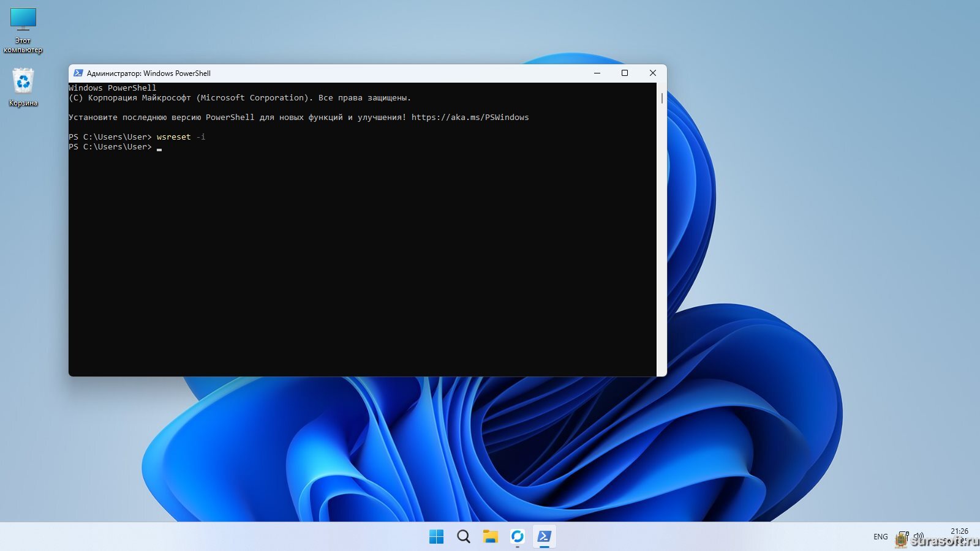
Task: Click the PowerShell vertical scrollbar thumb
Action: point(661,98)
